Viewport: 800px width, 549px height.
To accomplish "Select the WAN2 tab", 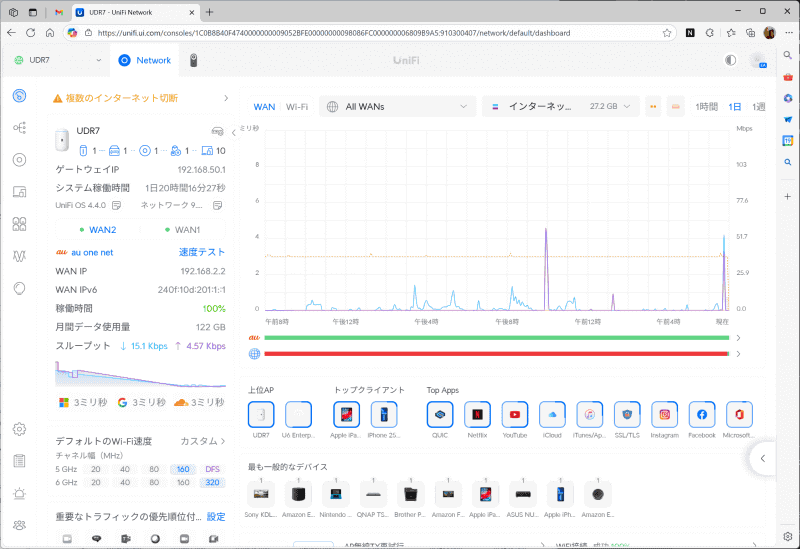I will pos(97,230).
